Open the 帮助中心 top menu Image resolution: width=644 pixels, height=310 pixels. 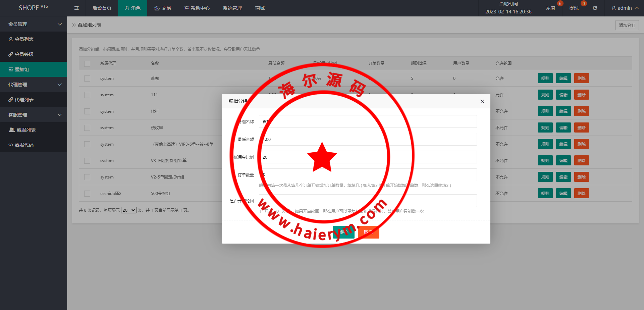pyautogui.click(x=197, y=8)
